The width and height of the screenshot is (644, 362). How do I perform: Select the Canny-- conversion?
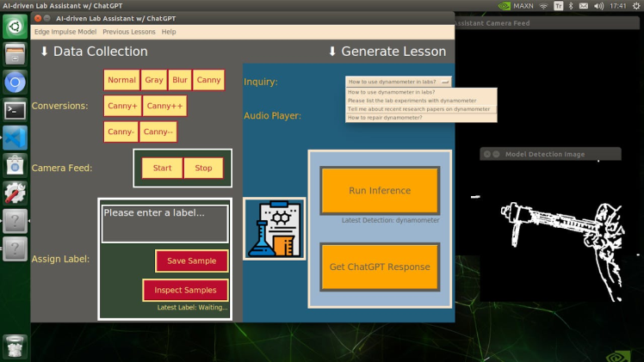tap(158, 132)
